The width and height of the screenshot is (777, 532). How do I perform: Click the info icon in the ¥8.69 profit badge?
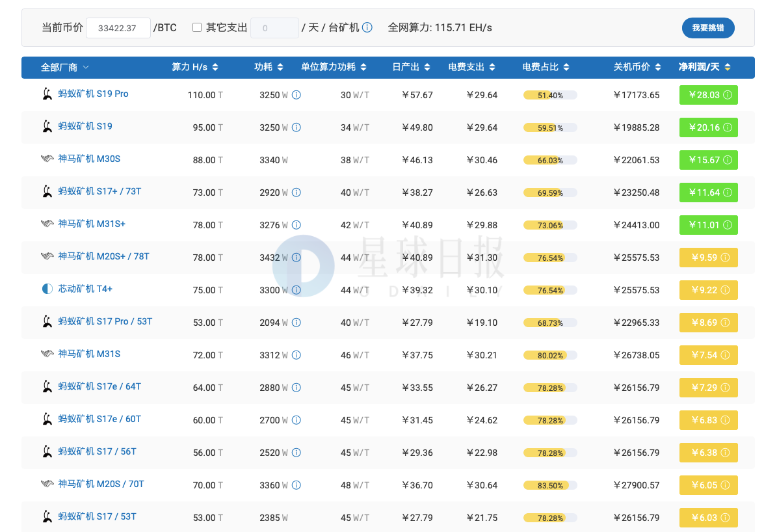725,323
